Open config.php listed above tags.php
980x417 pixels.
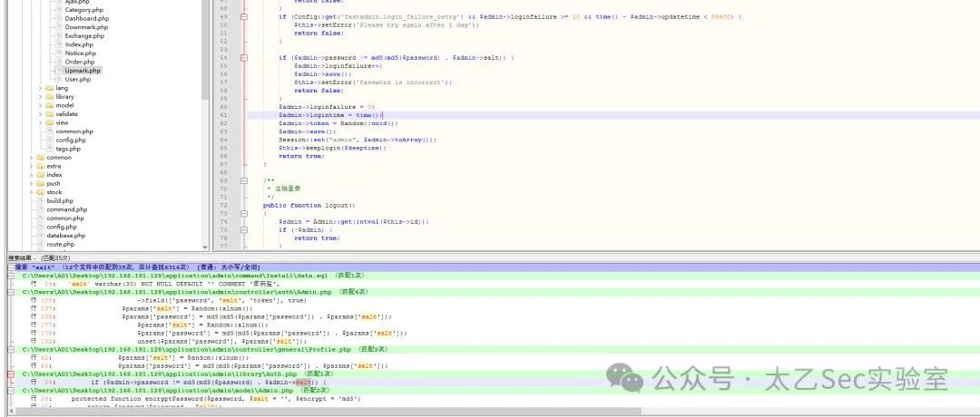tap(71, 140)
